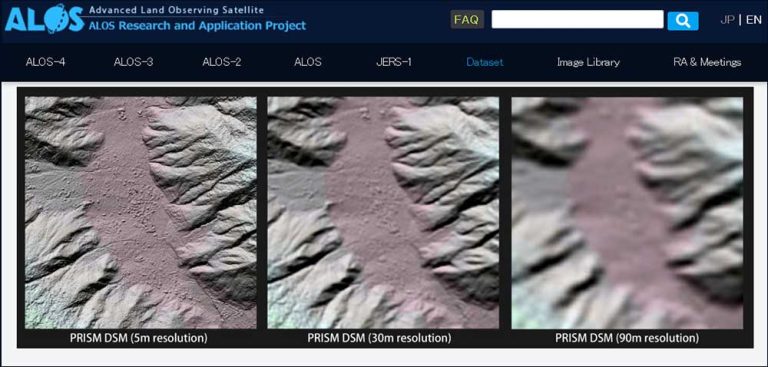Open the RA & Meetings menu

[x=707, y=62]
